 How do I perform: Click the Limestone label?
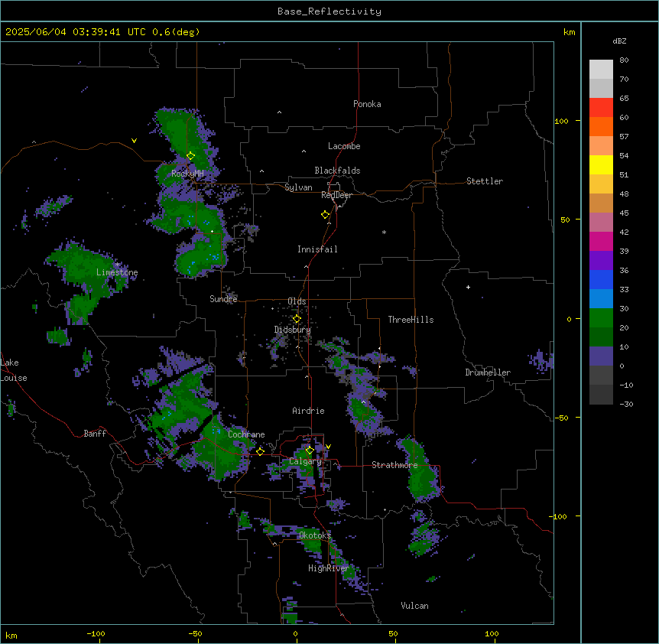point(117,272)
